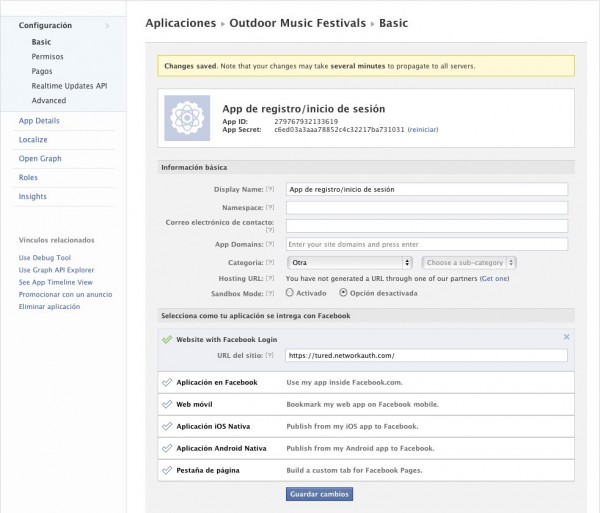Open Realtime Updates API settings
Screen dimensions: 600x513
[69, 86]
